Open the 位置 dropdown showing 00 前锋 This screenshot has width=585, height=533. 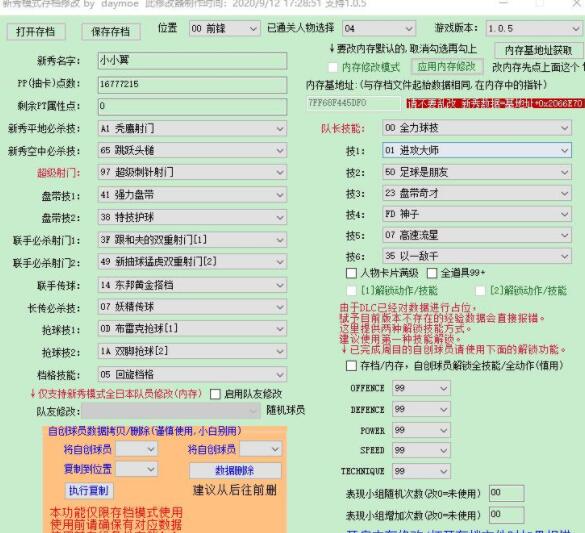click(225, 28)
